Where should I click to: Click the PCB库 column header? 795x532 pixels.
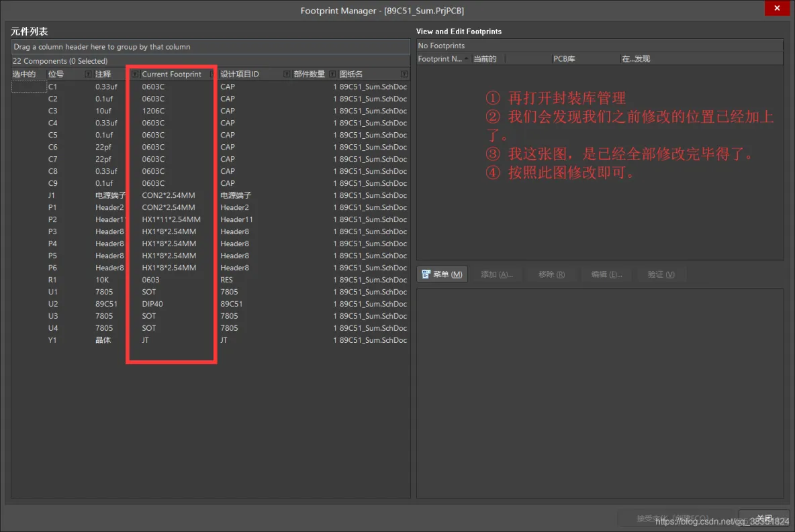point(564,59)
